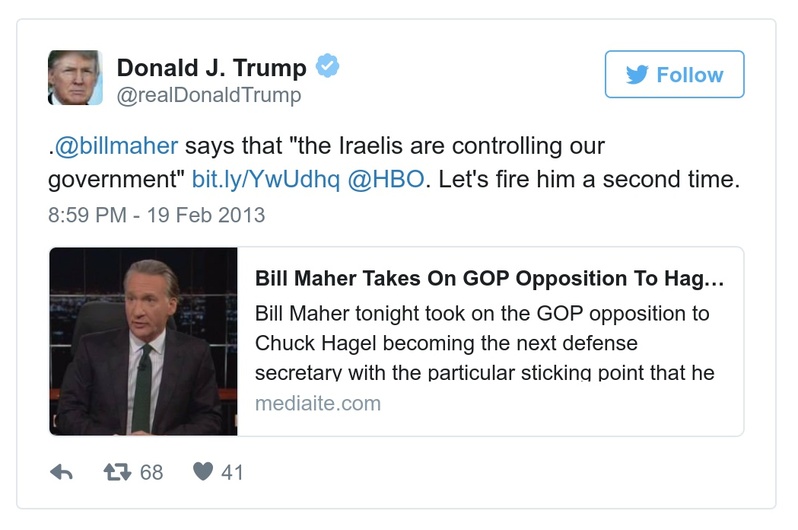The width and height of the screenshot is (798, 530).
Task: Open the link card video thumbnail
Action: [x=143, y=342]
